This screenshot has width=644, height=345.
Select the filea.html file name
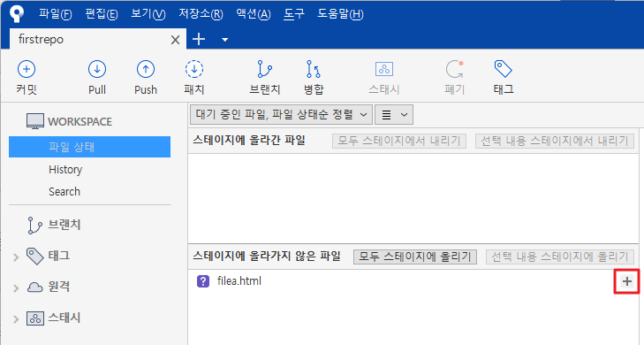239,281
